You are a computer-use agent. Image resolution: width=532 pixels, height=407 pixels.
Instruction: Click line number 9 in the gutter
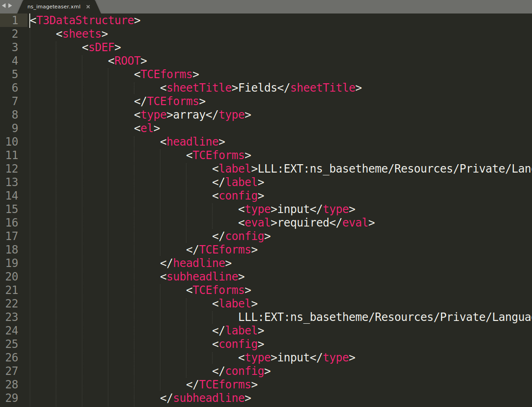15,128
